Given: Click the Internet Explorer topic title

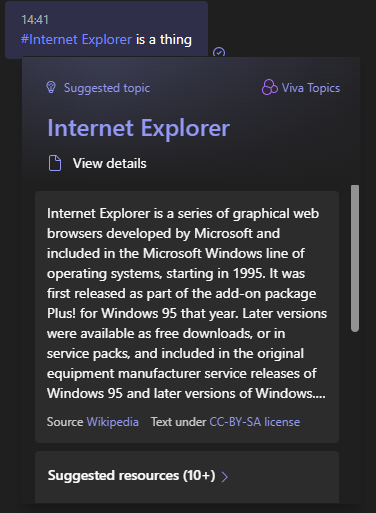Looking at the screenshot, I should 139,128.
